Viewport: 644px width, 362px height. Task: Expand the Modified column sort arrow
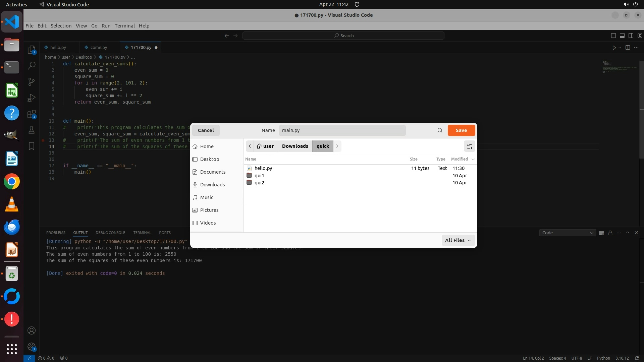[x=473, y=159]
